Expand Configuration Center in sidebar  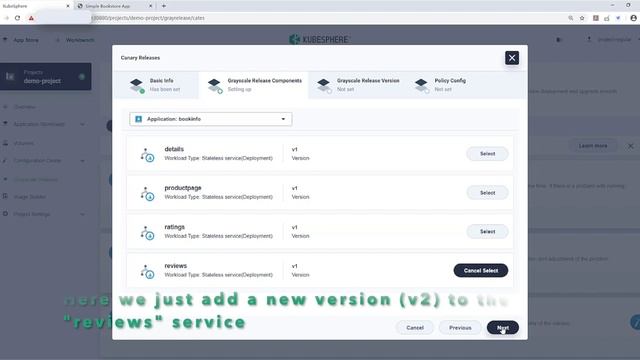[44, 161]
